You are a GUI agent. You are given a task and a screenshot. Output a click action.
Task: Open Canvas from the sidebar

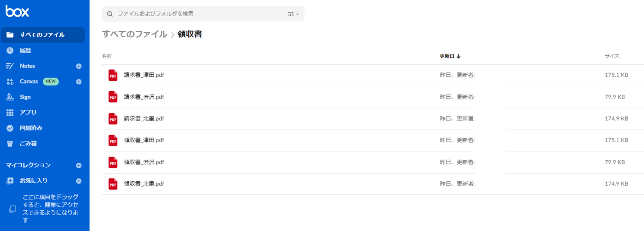click(x=29, y=81)
